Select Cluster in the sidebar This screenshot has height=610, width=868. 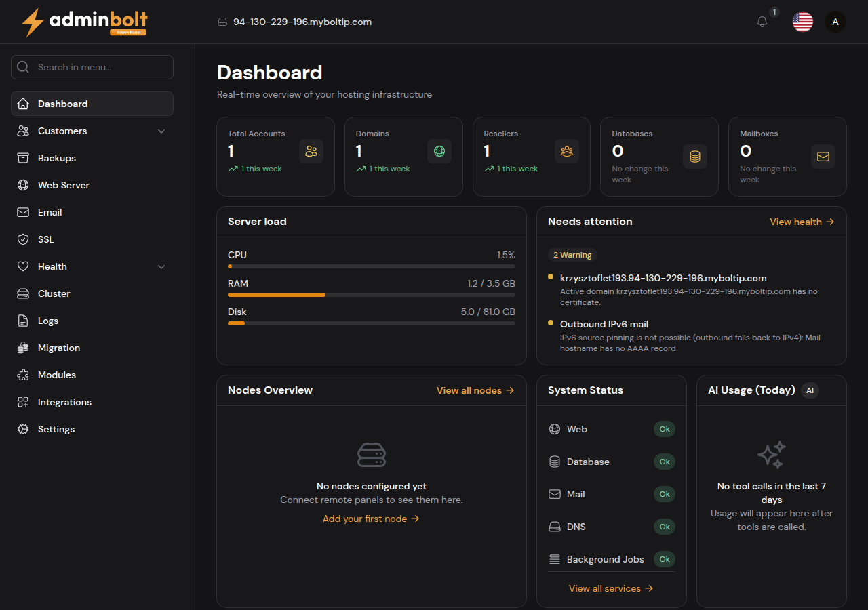pyautogui.click(x=92, y=293)
